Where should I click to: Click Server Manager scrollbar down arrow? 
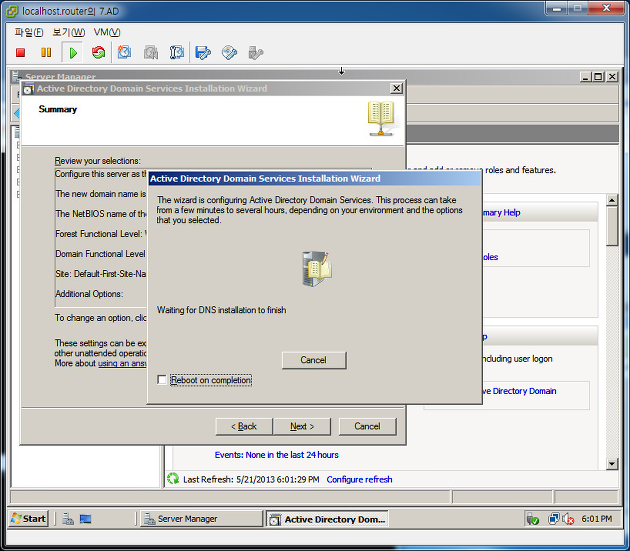coord(612,464)
